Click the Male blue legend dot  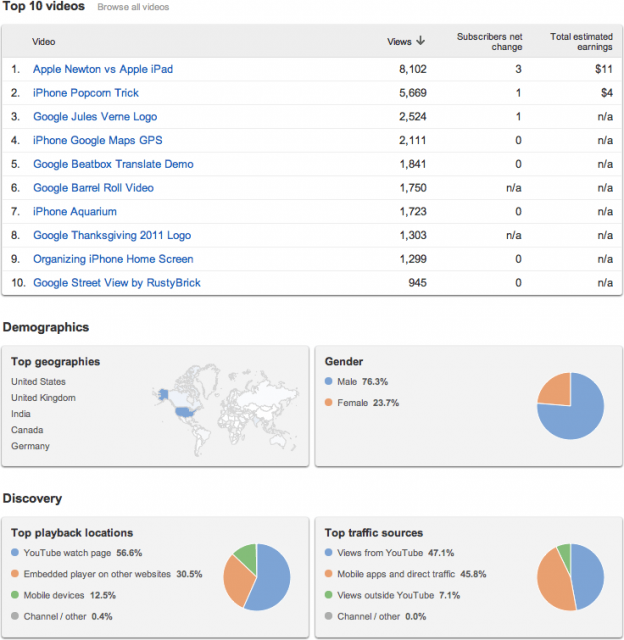pos(329,381)
